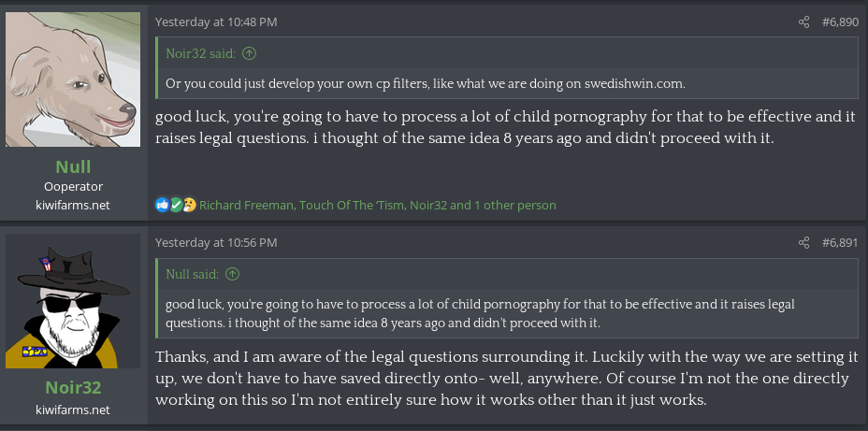This screenshot has width=868, height=431.
Task: Click the up-arrow icon beside "Noir32 said:"
Action: 249,53
